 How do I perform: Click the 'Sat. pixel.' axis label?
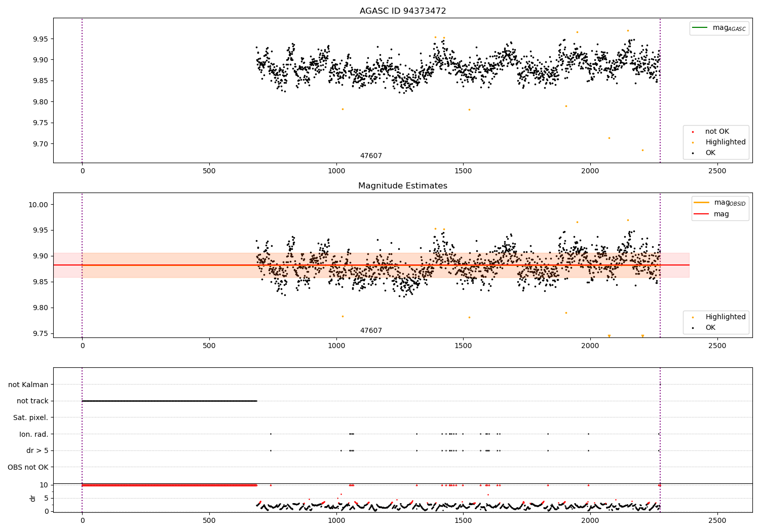[x=31, y=417]
